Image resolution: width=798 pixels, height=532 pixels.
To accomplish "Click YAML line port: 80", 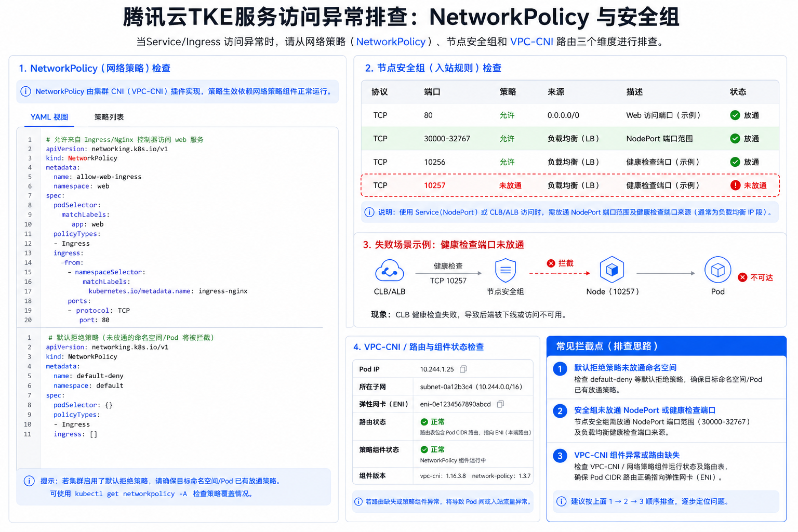I will click(x=94, y=320).
